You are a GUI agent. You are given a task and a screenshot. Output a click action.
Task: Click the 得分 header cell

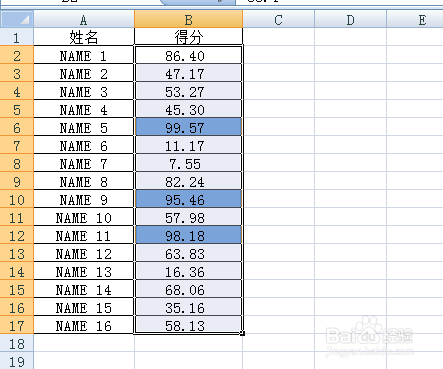[188, 37]
